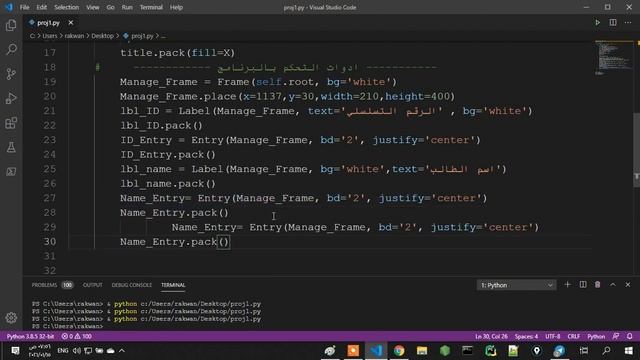Switch to the Problems panel tab
Image resolution: width=640 pixels, height=360 pixels.
(x=44, y=285)
